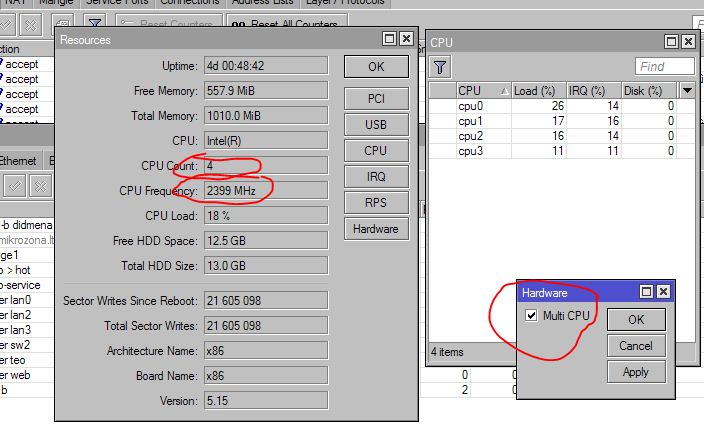The width and height of the screenshot is (704, 443).
Task: Cancel the Hardware dialog
Action: [x=636, y=346]
